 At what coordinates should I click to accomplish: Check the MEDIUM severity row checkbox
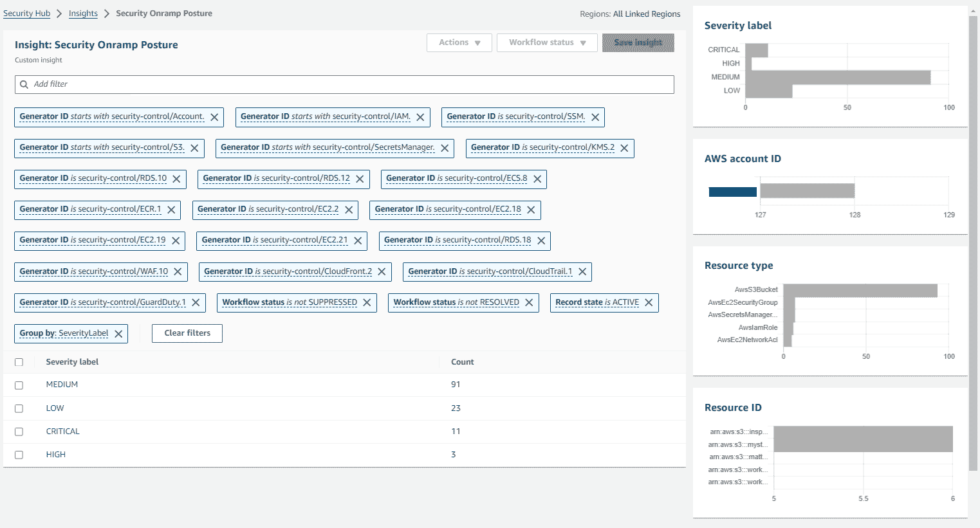tap(19, 385)
